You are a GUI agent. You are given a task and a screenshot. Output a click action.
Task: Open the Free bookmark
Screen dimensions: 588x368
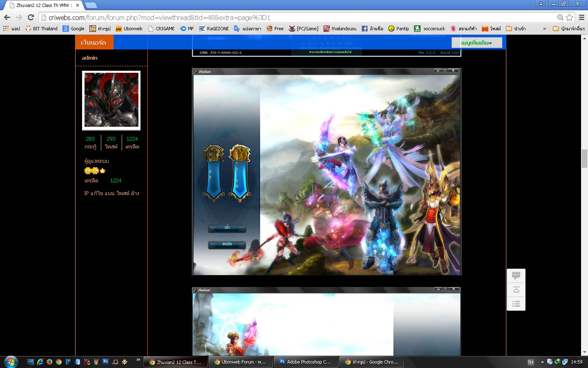[x=275, y=29]
